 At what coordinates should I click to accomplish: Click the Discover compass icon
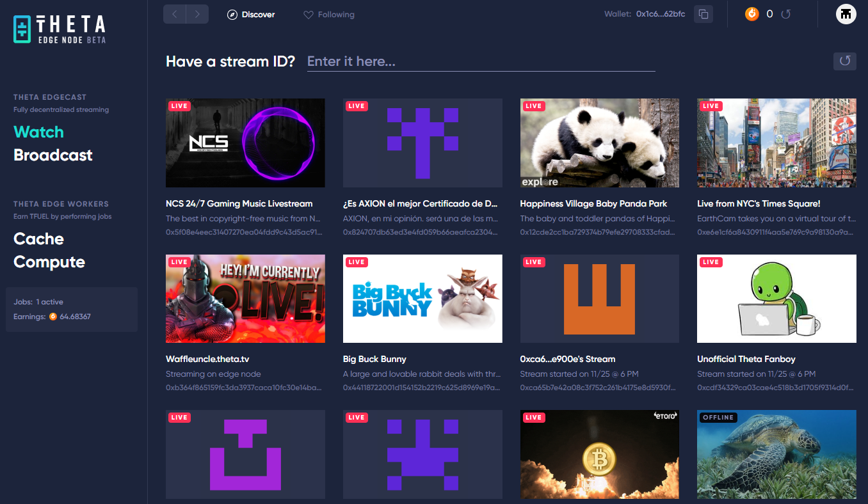tap(232, 14)
